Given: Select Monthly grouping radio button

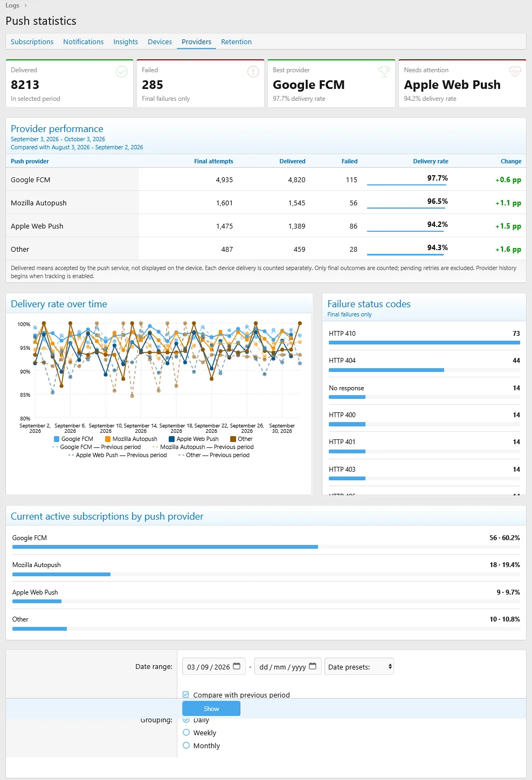Looking at the screenshot, I should (186, 746).
